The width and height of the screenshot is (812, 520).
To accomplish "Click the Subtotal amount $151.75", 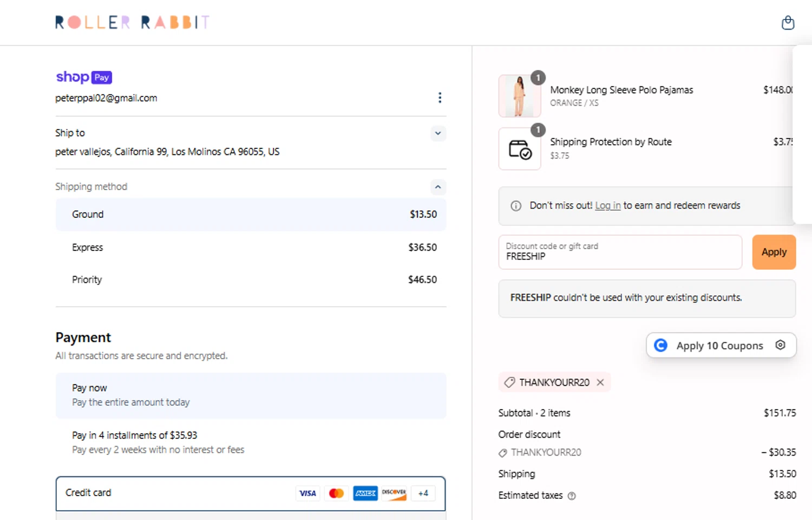I will [x=780, y=413].
